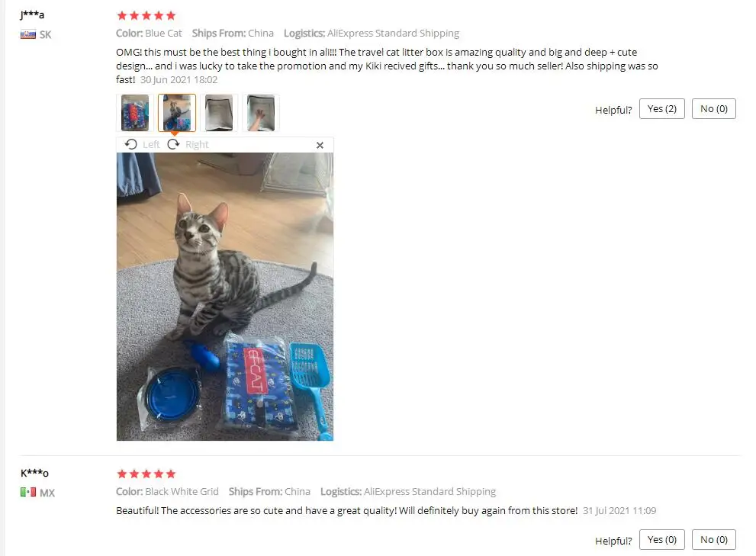Viewport: 756px width, 556px height.
Task: Click the MX country flag icon
Action: click(28, 493)
